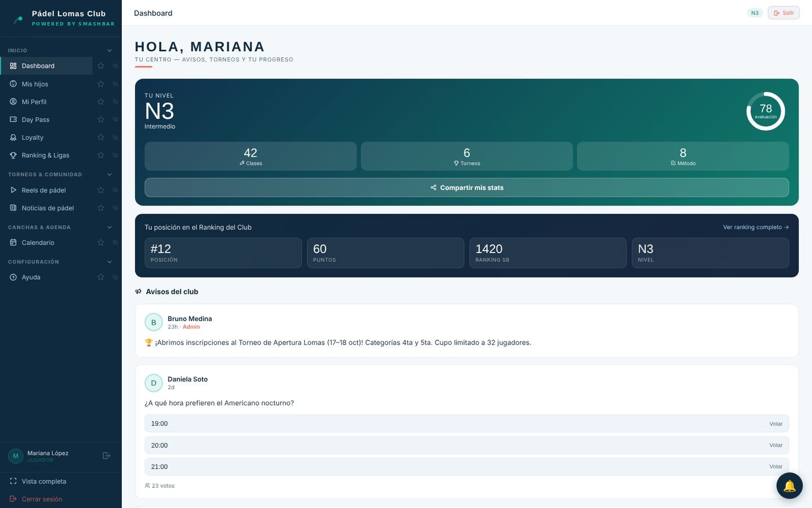812x508 pixels.
Task: Star the Ranking & Ligas menu item
Action: [x=101, y=155]
